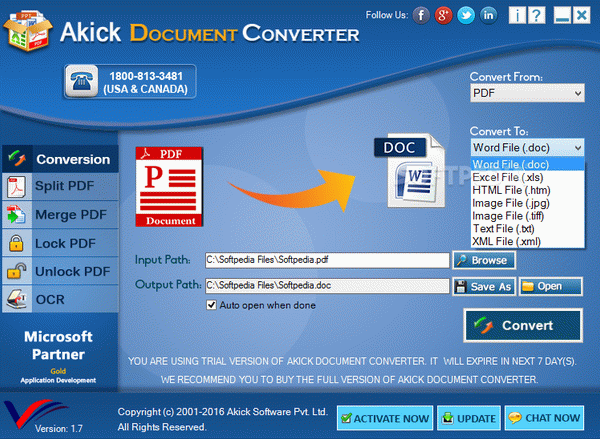
Task: Click the Akick Software logo near Version
Action: point(34,413)
